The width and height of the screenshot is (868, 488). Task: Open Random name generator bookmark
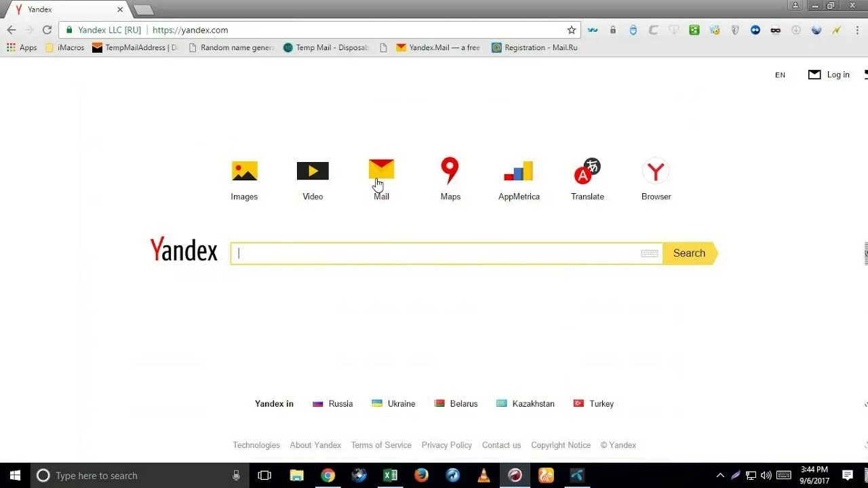click(x=231, y=47)
